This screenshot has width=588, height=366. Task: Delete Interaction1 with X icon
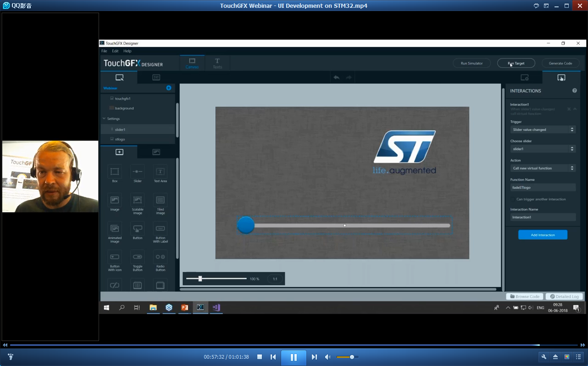click(569, 109)
